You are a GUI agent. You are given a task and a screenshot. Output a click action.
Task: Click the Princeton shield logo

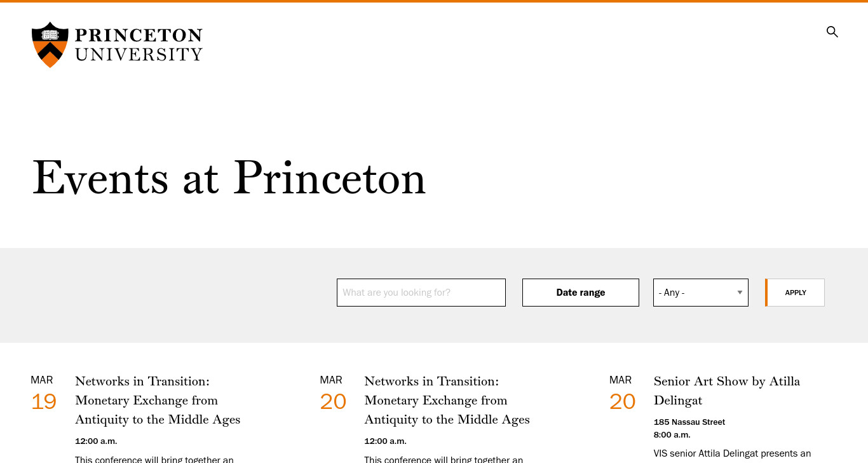point(50,45)
